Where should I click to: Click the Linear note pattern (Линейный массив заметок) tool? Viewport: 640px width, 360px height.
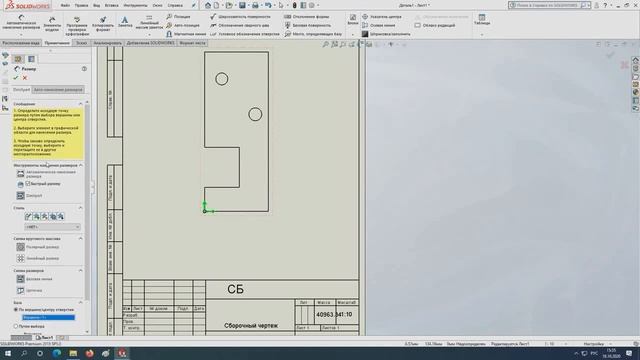(149, 22)
